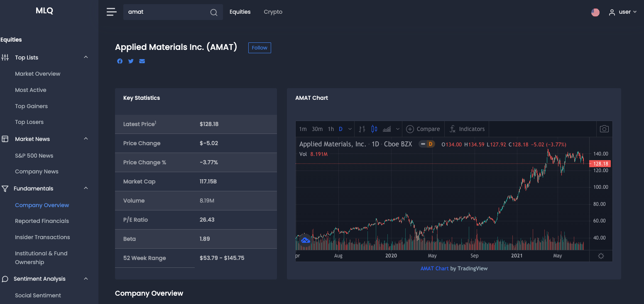Select the bar chart style icon

[x=362, y=129]
